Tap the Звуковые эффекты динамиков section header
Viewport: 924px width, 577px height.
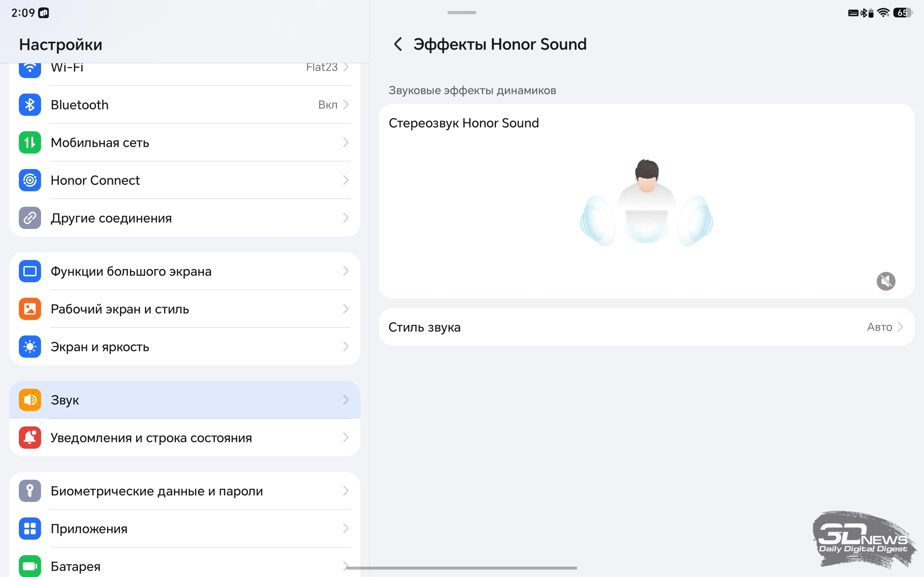coord(472,91)
